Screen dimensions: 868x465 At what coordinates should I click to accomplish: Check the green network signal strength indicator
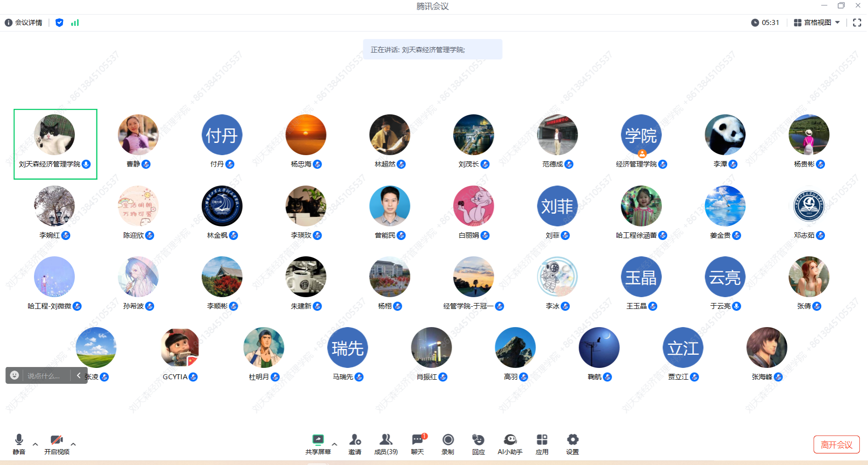[75, 23]
